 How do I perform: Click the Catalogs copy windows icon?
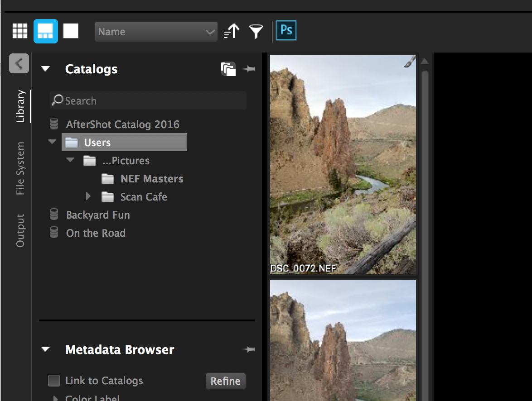[x=228, y=69]
